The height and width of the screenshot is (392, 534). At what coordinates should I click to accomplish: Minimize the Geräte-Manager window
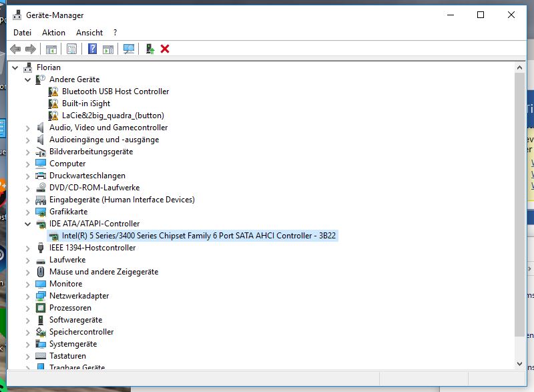450,15
